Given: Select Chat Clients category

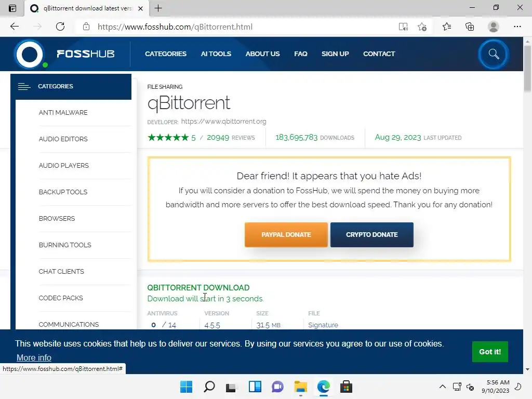Looking at the screenshot, I should [61, 271].
